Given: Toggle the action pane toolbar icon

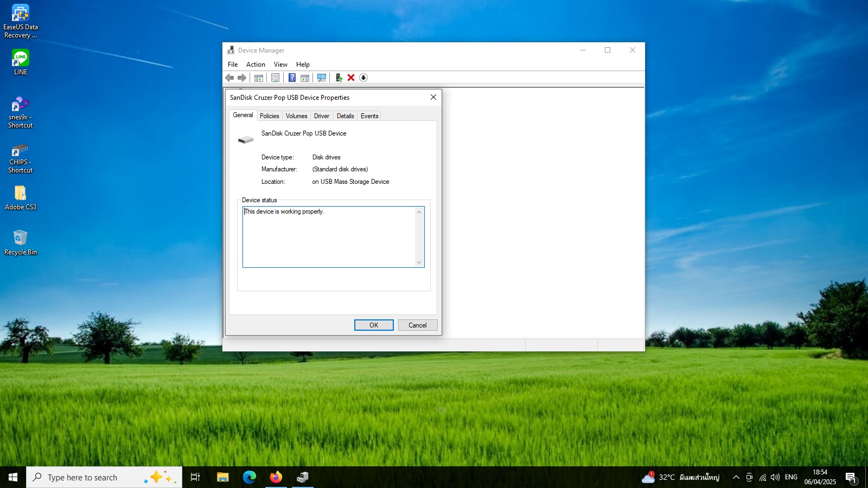Looking at the screenshot, I should [305, 78].
